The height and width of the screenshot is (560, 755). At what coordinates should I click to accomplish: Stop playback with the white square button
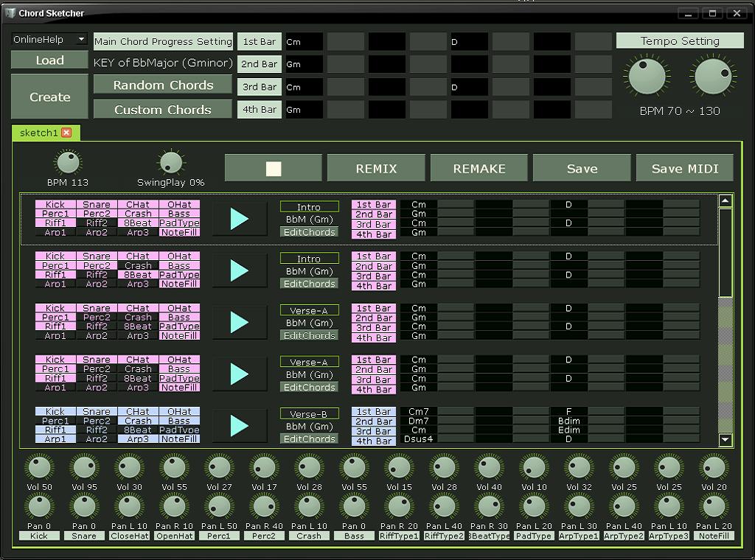(x=273, y=168)
